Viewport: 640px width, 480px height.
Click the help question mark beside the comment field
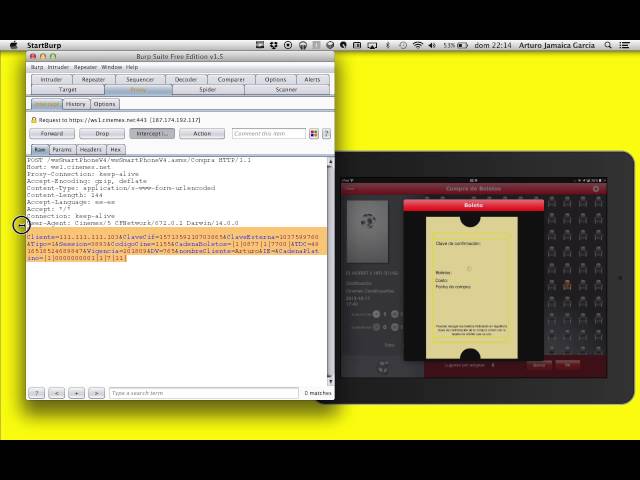coord(327,134)
